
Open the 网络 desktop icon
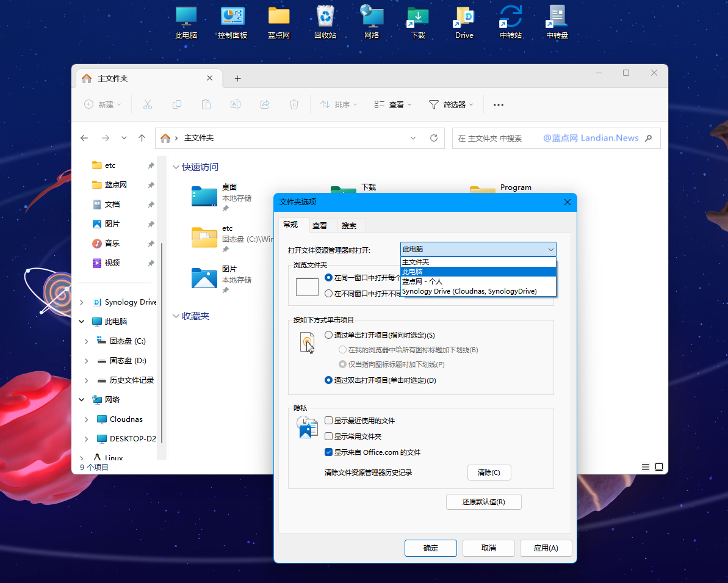tap(372, 22)
